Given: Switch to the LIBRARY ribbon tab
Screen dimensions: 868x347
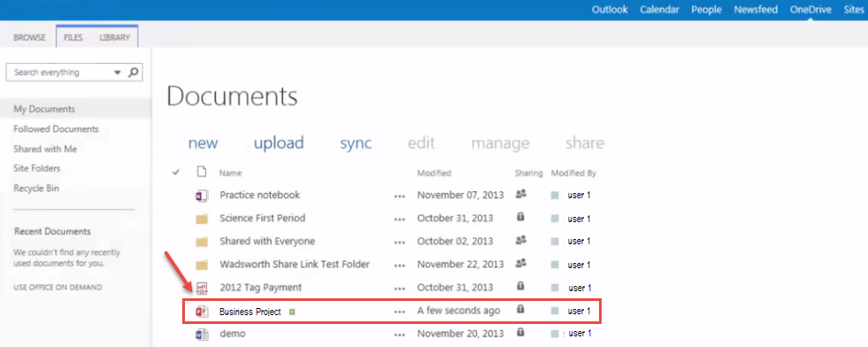Looking at the screenshot, I should coord(115,38).
